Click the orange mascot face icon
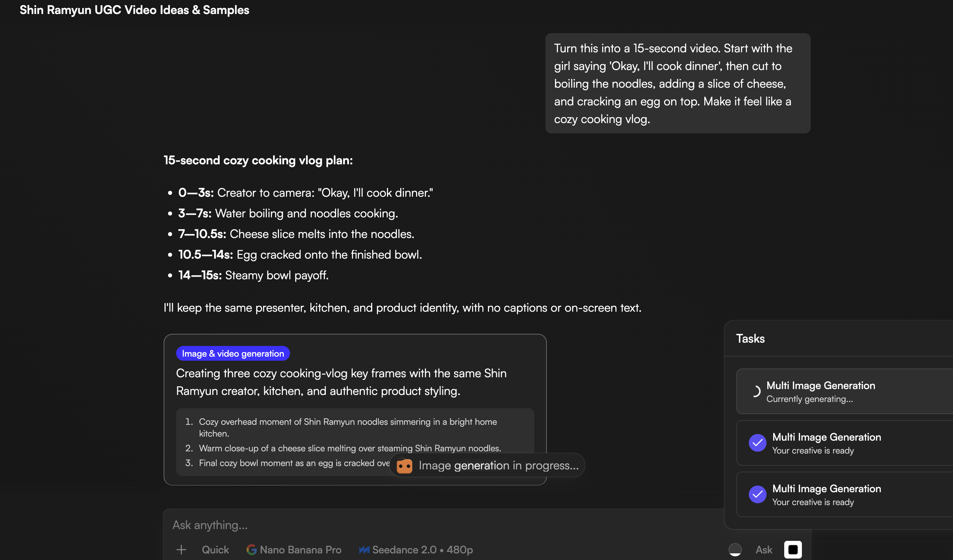The height and width of the screenshot is (560, 953). [404, 465]
